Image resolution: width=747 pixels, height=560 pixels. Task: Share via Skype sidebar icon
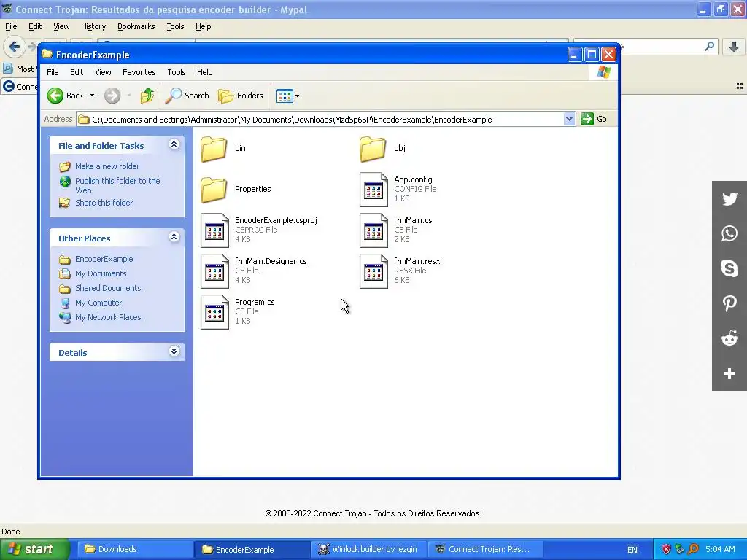[x=729, y=268]
